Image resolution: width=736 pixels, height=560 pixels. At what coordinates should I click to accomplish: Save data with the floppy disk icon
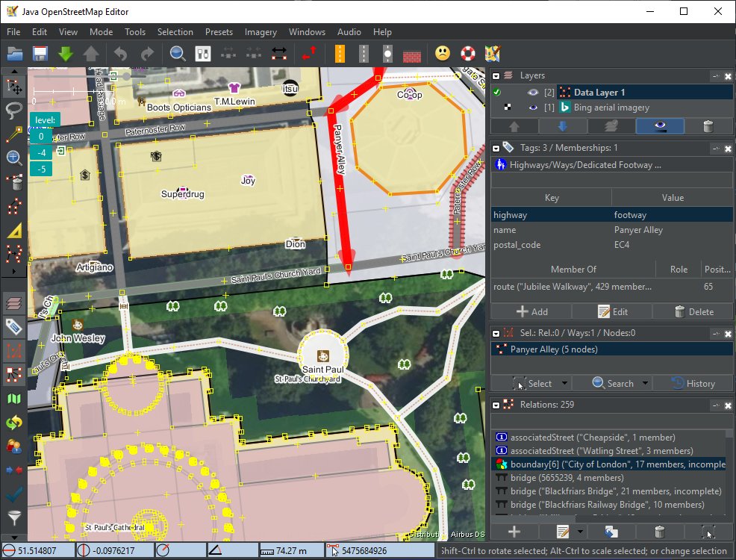tap(40, 54)
